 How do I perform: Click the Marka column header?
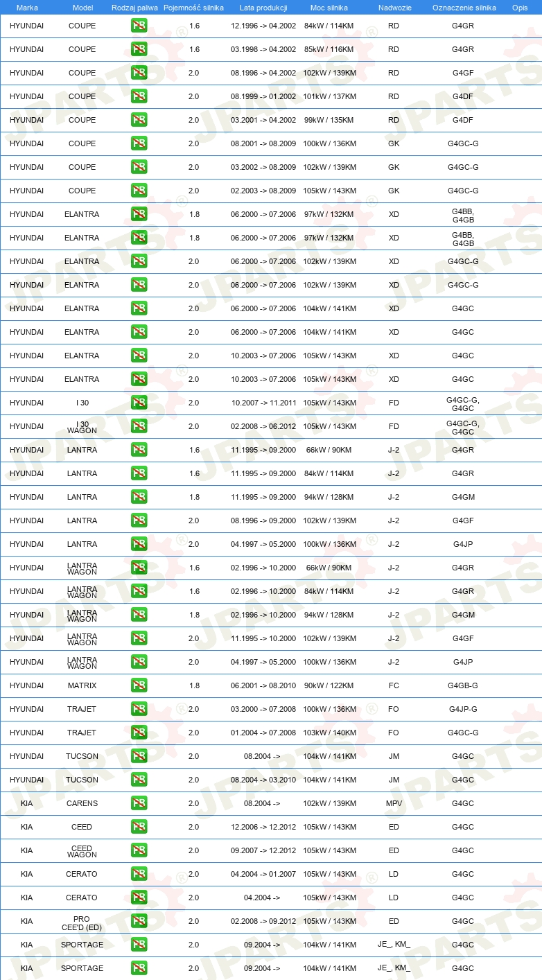(27, 8)
